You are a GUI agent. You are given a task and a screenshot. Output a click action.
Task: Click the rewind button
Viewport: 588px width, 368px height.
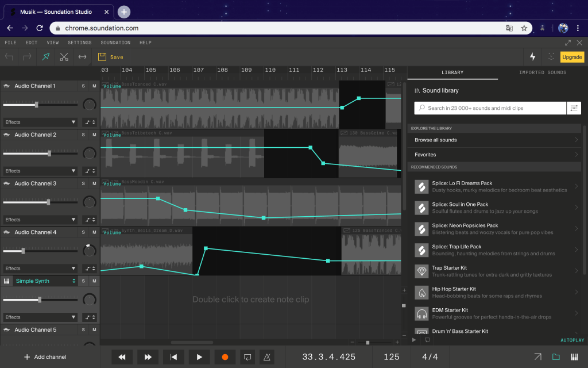click(x=122, y=357)
